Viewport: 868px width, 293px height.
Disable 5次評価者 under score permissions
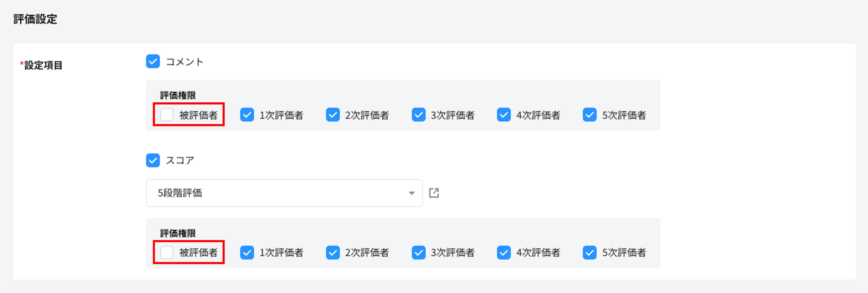590,252
